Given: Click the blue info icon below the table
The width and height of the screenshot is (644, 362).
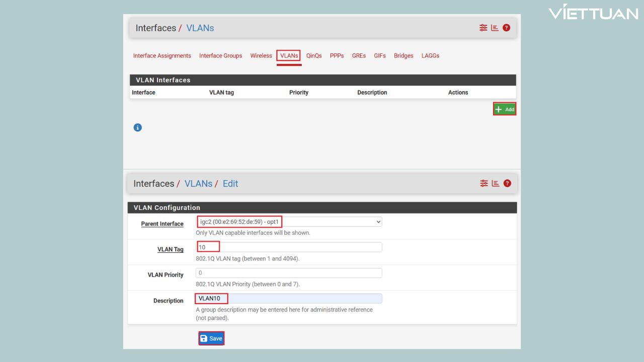Looking at the screenshot, I should point(137,128).
